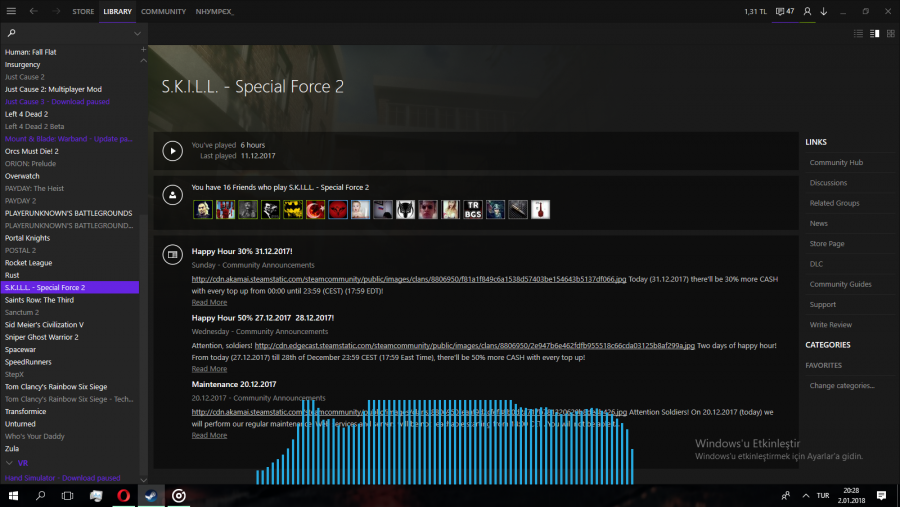Open the STORE tab

pyautogui.click(x=83, y=11)
